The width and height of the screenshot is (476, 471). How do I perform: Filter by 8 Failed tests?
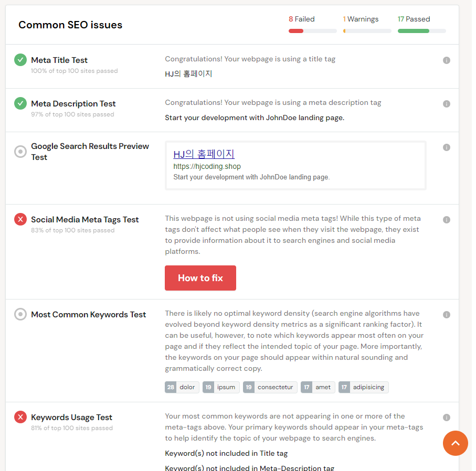(x=301, y=19)
